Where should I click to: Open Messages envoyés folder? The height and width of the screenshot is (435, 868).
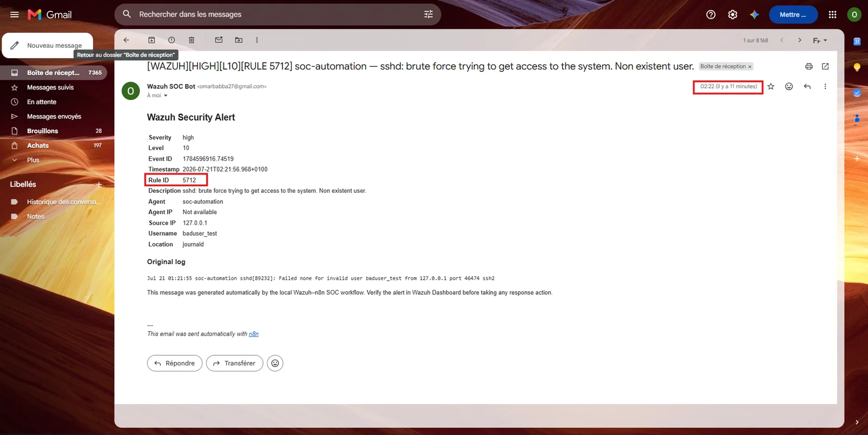pyautogui.click(x=54, y=117)
